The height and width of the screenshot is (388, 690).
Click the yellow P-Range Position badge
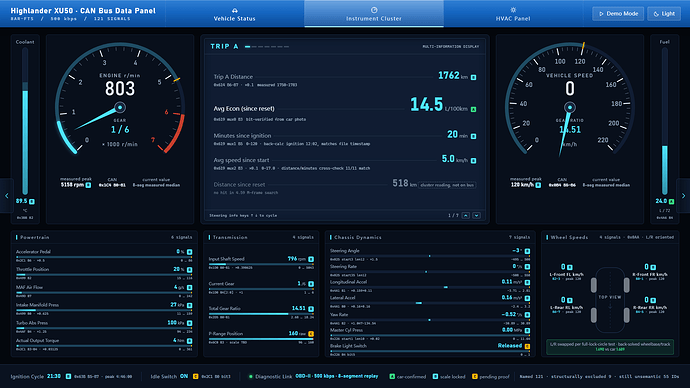tap(311, 334)
